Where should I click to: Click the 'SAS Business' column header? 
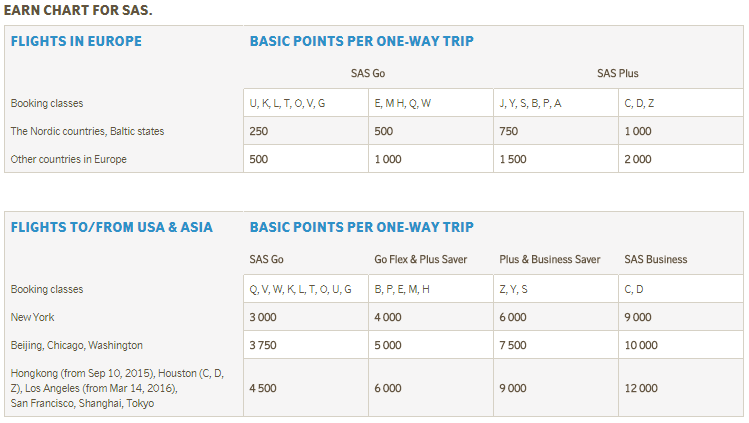(656, 259)
